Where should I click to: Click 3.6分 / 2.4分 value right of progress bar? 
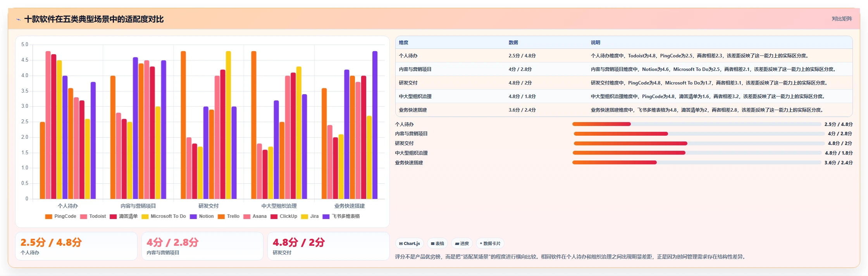coord(839,163)
